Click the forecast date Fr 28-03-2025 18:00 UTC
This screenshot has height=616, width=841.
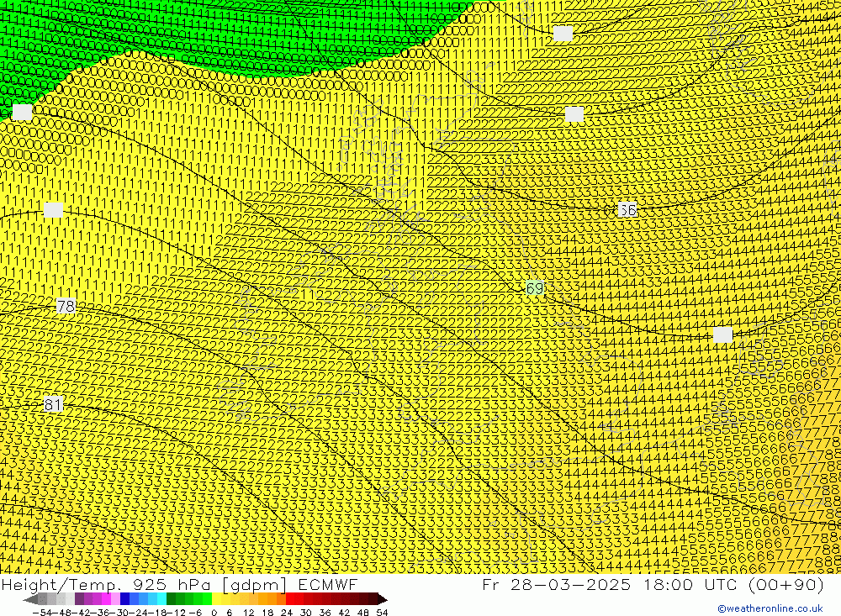point(653,584)
